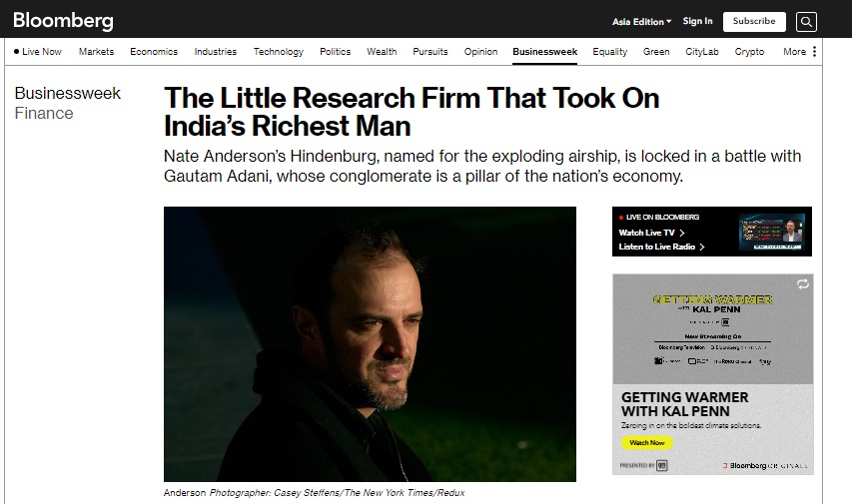This screenshot has height=504, width=852.
Task: Click the yellow Watch Now button
Action: coord(647,442)
